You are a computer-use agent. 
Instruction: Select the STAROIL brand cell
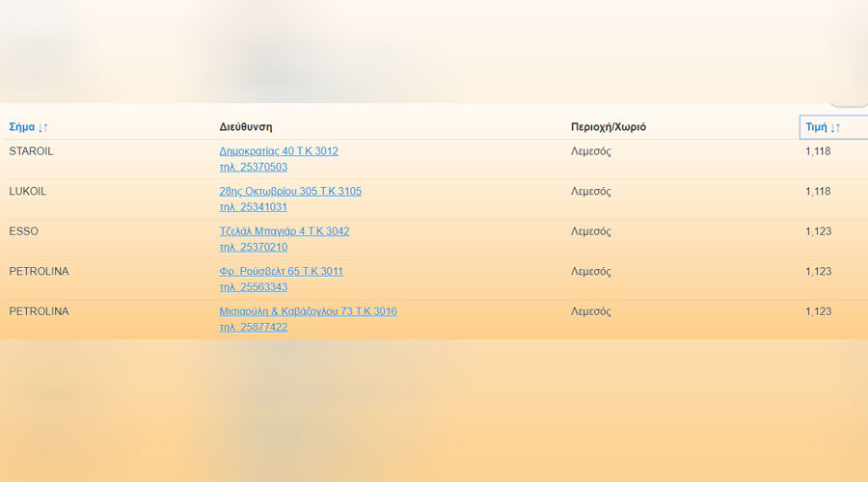coord(31,151)
